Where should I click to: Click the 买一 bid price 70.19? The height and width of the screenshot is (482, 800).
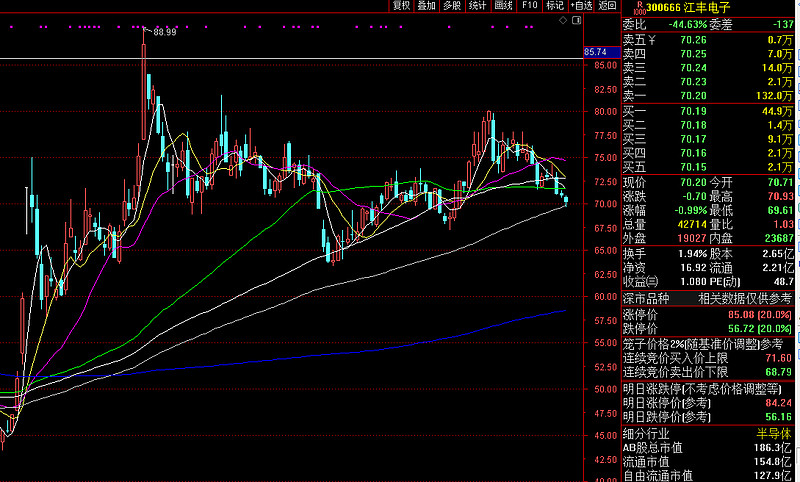[x=692, y=110]
